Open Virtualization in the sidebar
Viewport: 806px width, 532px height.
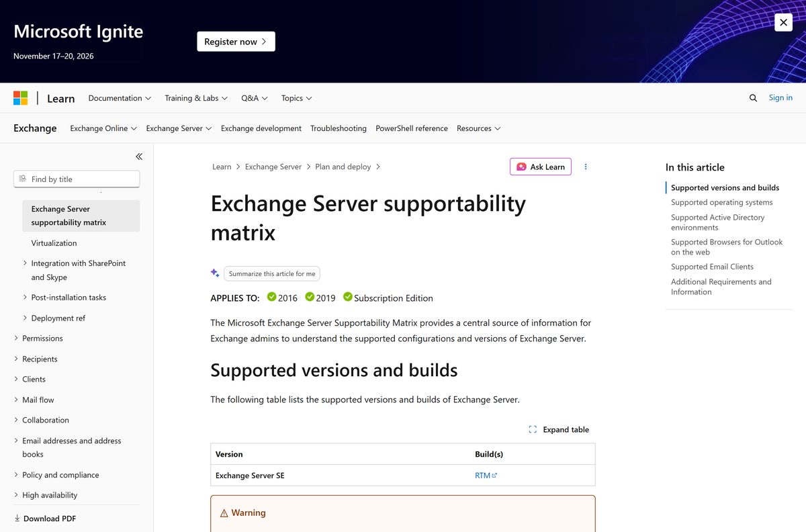click(54, 243)
